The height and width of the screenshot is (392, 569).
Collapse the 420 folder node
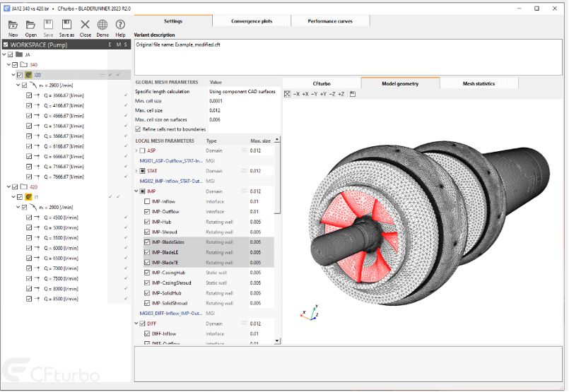pyautogui.click(x=8, y=186)
